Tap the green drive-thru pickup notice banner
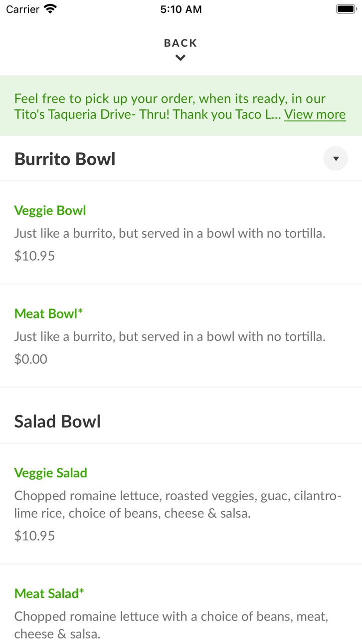The image size is (362, 644). (181, 106)
